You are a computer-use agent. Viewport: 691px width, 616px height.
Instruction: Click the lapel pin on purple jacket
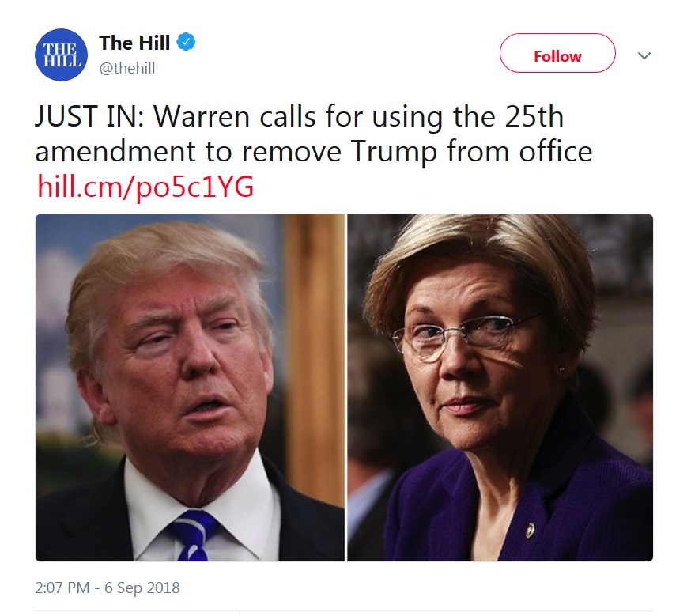[x=529, y=530]
